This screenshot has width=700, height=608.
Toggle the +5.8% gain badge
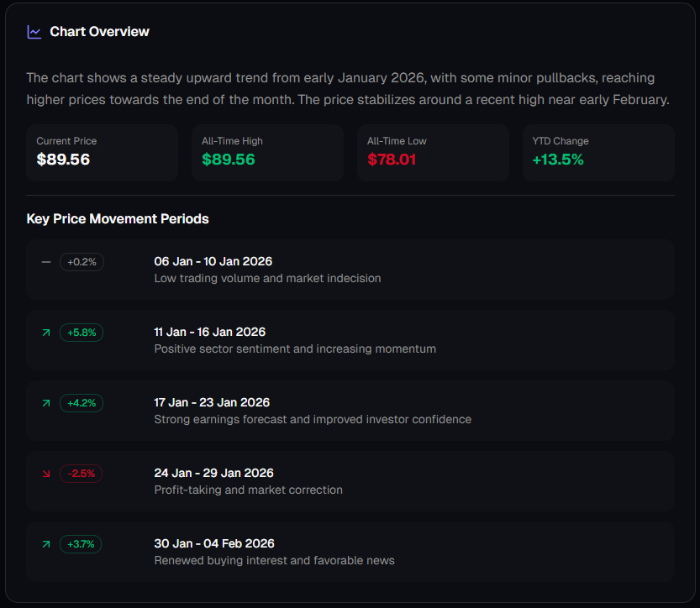(81, 332)
